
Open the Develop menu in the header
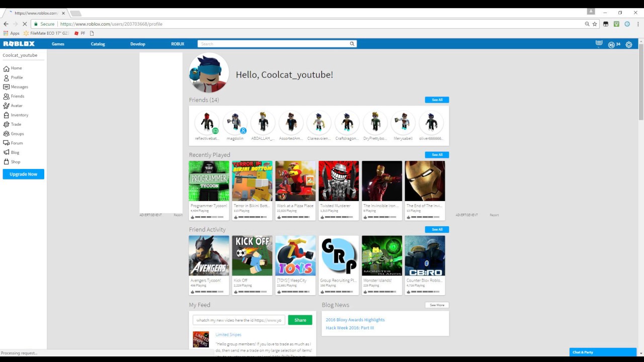pos(138,44)
